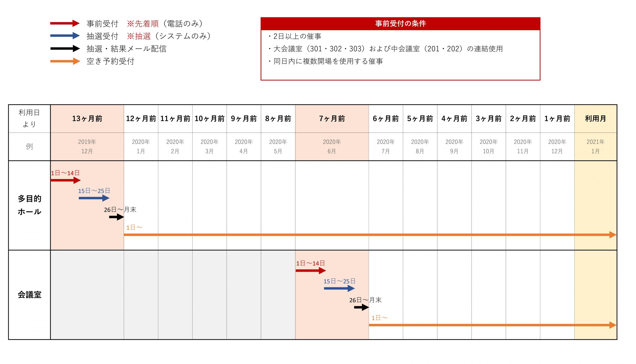Click the black arrow in 会議室 row
Screen dimensions: 636x364
click(x=362, y=307)
